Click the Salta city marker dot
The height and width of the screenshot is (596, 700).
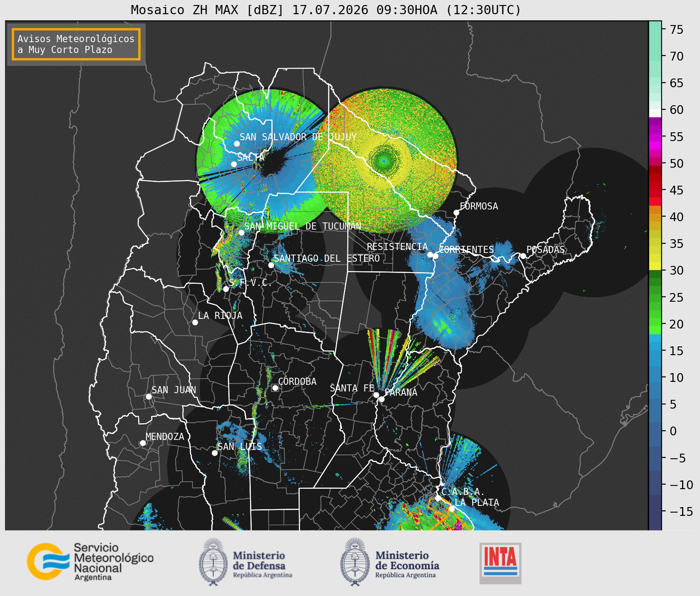click(x=234, y=164)
